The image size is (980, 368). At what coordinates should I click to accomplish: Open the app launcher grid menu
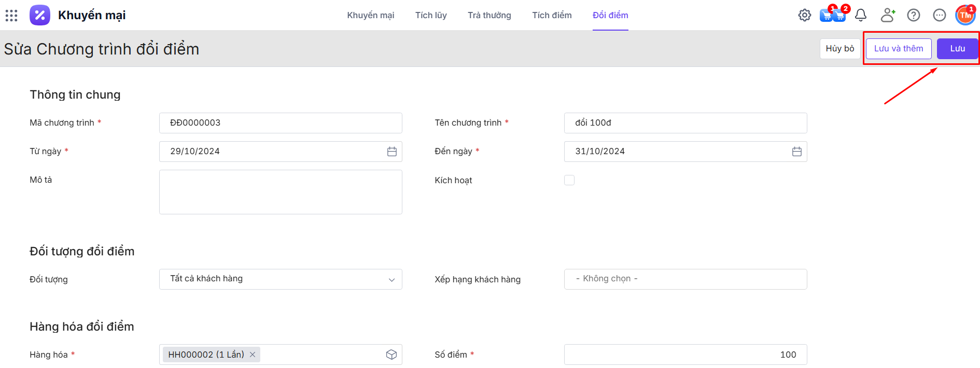[x=11, y=16]
